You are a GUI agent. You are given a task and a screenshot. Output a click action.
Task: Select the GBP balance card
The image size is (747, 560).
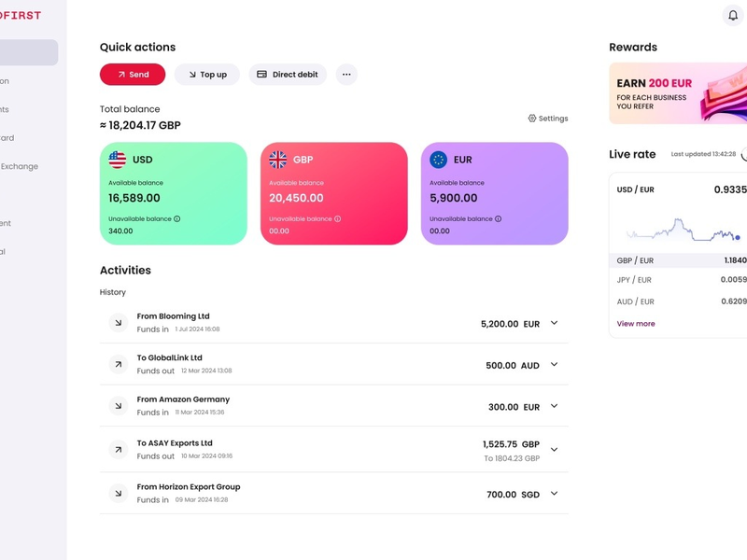[x=333, y=193]
